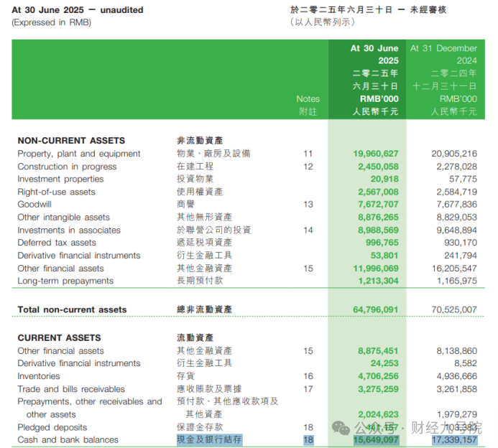Select value 2,584,719
The height and width of the screenshot is (448, 498).
click(x=456, y=192)
